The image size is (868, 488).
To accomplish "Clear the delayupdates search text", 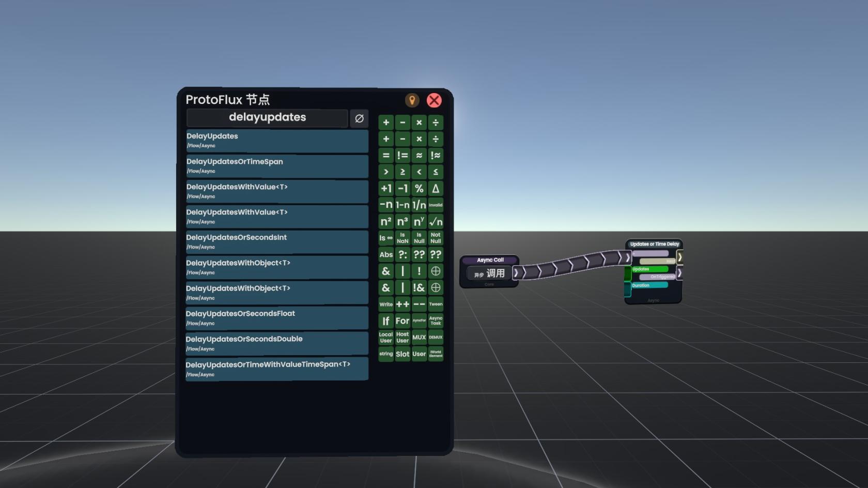I will pos(359,118).
